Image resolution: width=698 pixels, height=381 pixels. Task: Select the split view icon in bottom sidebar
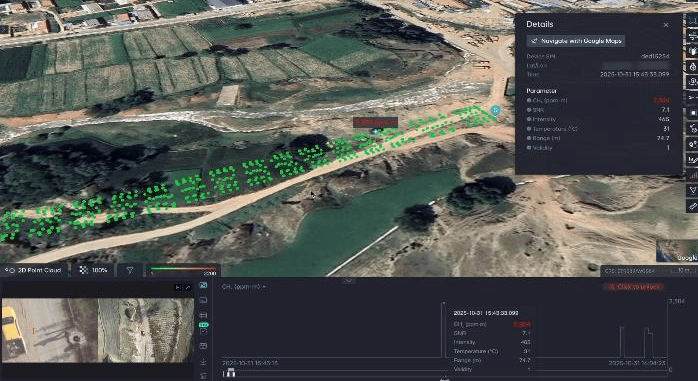[204, 315]
